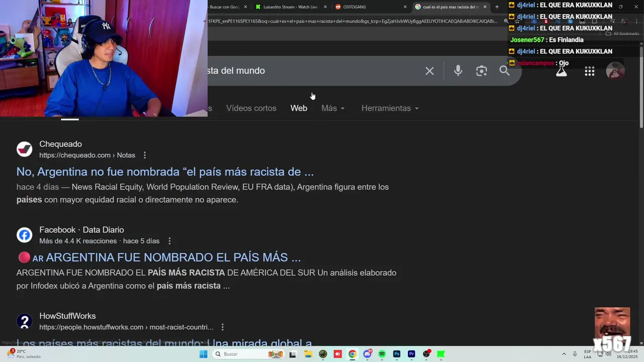This screenshot has height=362, width=644.
Task: Open Spotify from the taskbar
Action: point(382,354)
